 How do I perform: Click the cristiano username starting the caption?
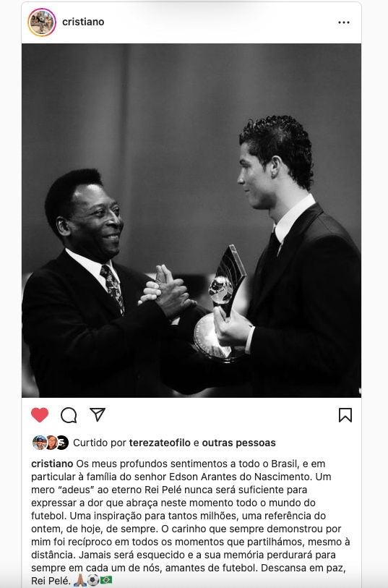tap(52, 464)
